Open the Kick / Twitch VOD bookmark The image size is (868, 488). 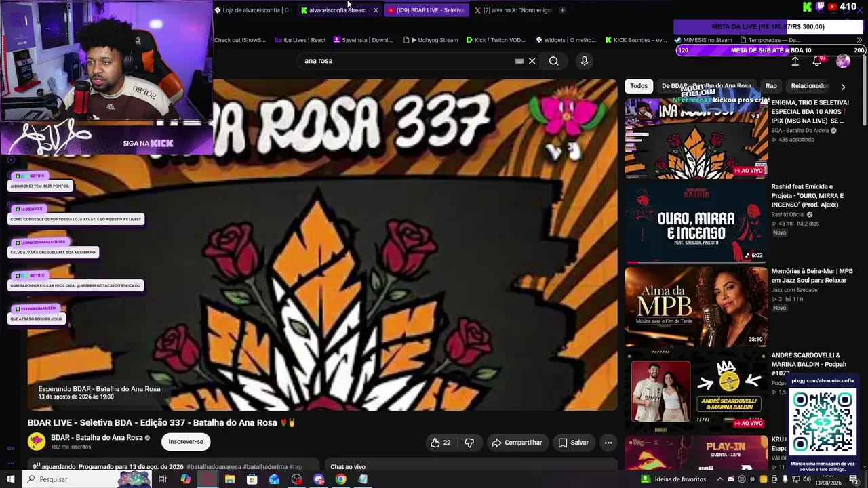click(x=496, y=40)
